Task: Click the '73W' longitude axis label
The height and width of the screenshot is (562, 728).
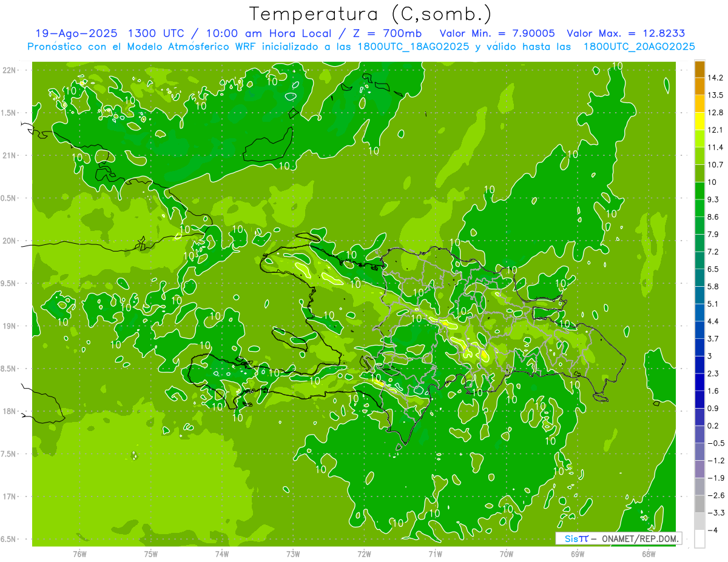Action: coord(293,554)
